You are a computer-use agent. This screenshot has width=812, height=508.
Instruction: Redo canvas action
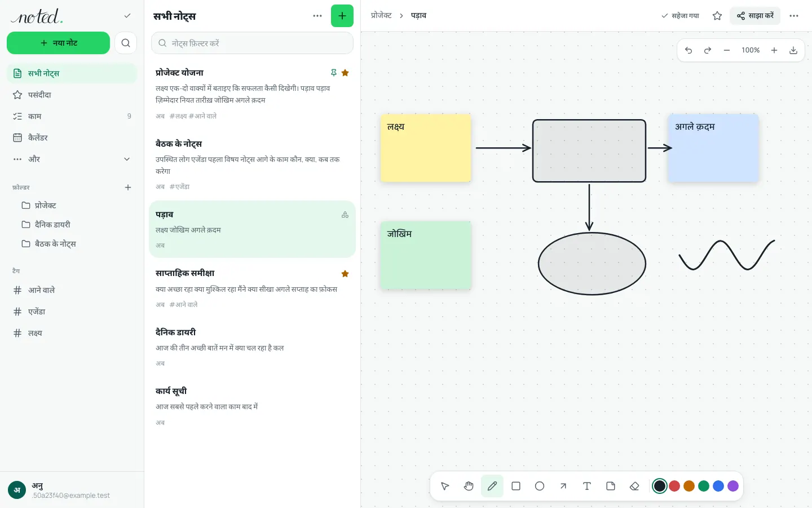(x=708, y=50)
